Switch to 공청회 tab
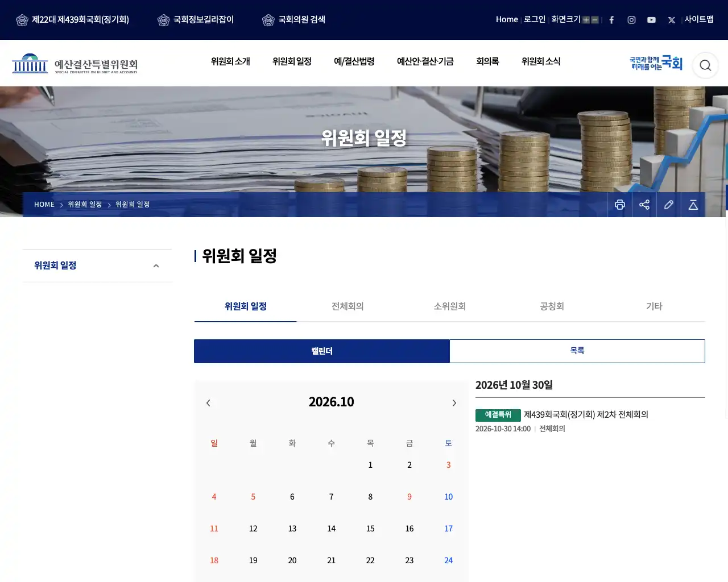Viewport: 728px width, 582px height. tap(552, 306)
